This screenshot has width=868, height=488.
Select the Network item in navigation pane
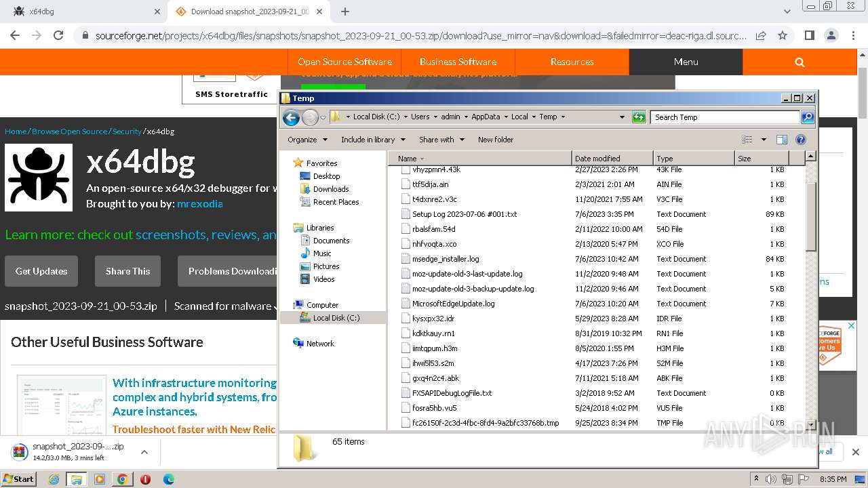tap(320, 344)
